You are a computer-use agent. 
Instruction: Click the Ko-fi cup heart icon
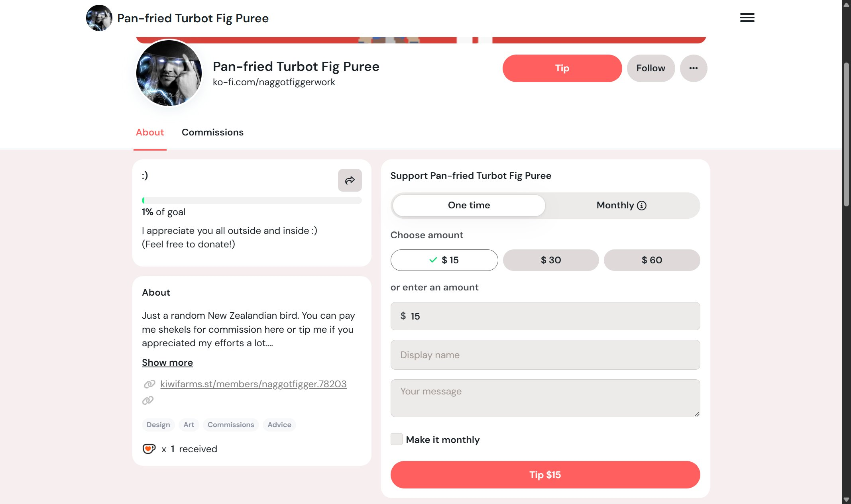(149, 449)
